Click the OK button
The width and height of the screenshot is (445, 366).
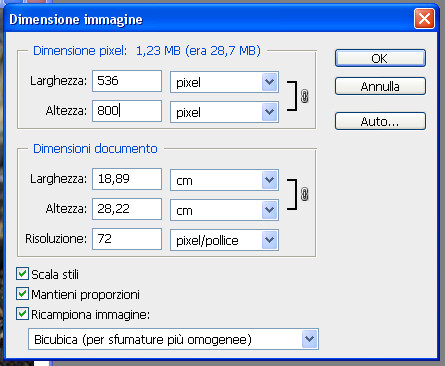(x=380, y=58)
